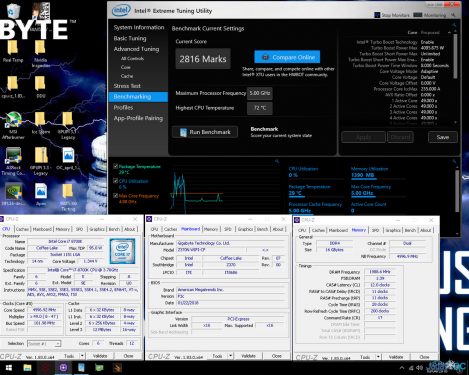The width and height of the screenshot is (469, 375).
Task: Uncheck the CPU Utilization monitor checkbox
Action: (115, 181)
